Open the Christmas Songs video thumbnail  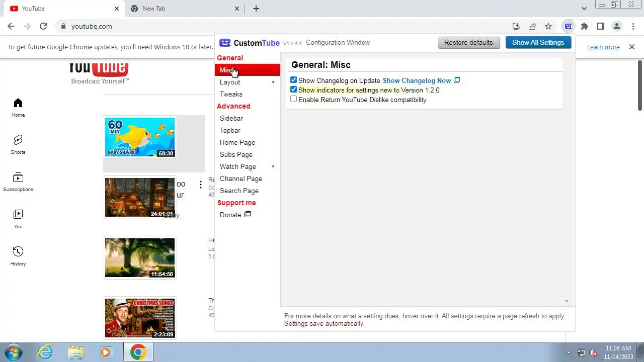pos(140,318)
